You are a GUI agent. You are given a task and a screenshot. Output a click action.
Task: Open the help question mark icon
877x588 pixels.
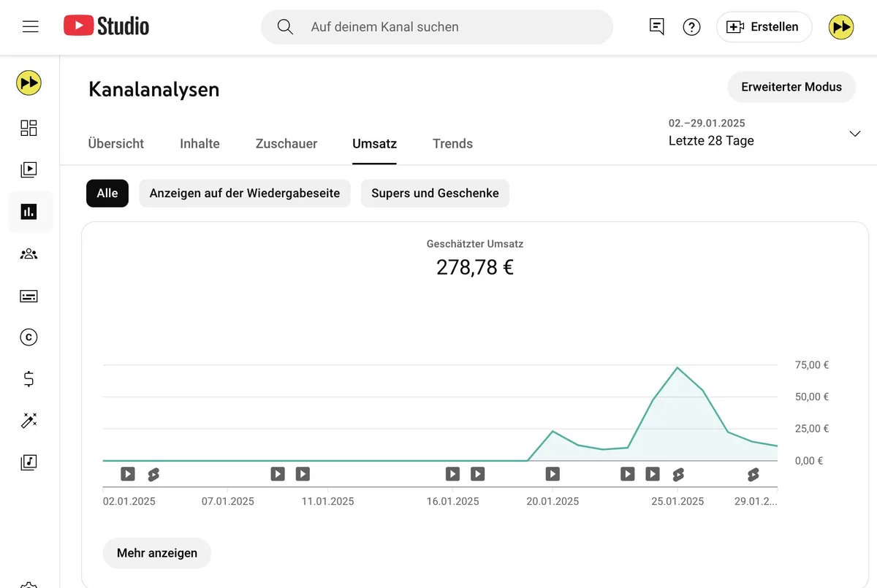pos(691,27)
